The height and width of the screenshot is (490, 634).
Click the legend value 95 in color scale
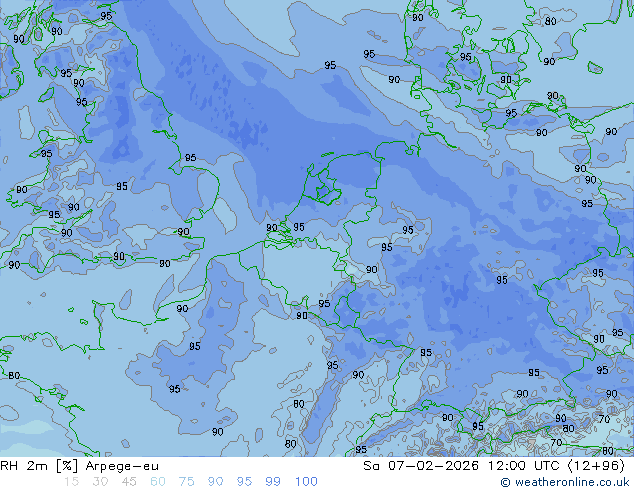[244, 482]
